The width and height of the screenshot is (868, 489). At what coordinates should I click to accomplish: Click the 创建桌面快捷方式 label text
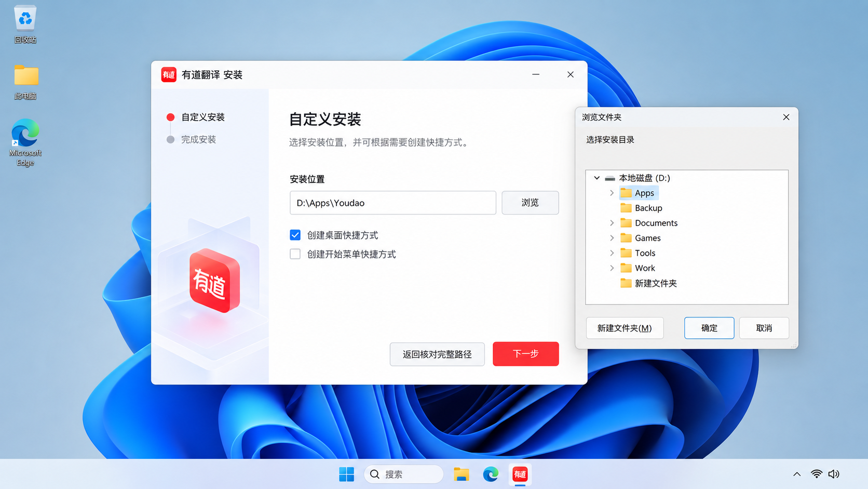(343, 235)
